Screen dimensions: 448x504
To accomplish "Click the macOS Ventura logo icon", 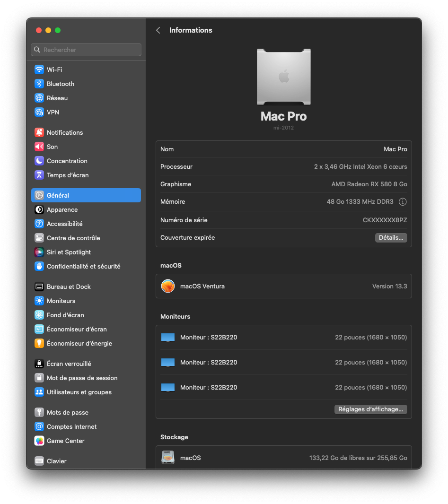I will pyautogui.click(x=168, y=286).
